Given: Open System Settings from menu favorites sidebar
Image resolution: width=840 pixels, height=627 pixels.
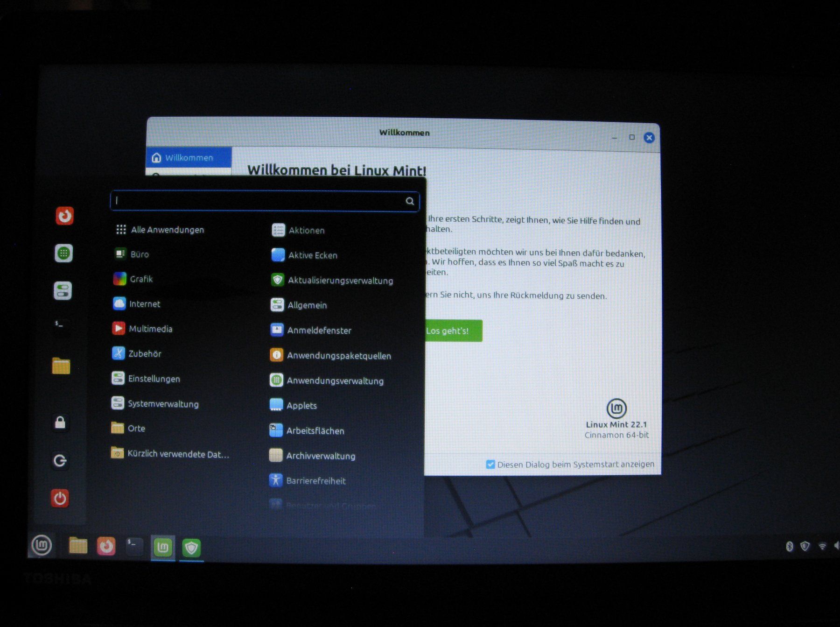Looking at the screenshot, I should (x=63, y=291).
